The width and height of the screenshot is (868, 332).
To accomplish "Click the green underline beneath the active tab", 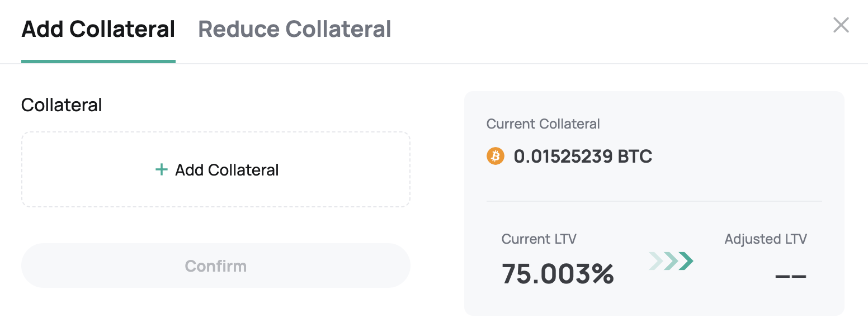I will (98, 61).
